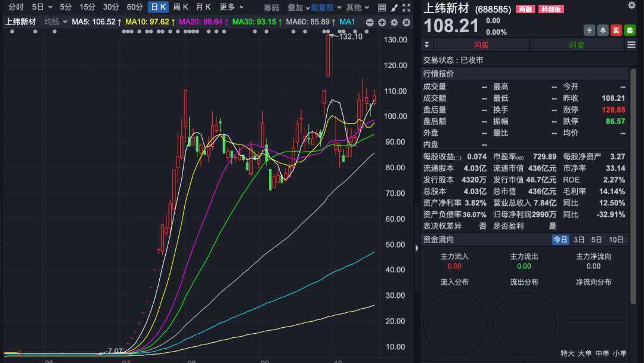Open the 更多 periods dropdown
Viewport: 644px width, 363px height.
pyautogui.click(x=231, y=8)
